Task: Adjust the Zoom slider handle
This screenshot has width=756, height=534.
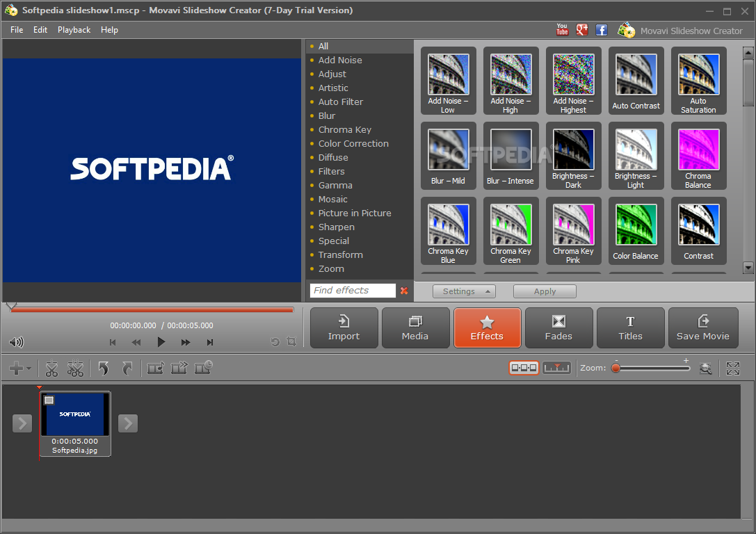Action: (x=616, y=369)
